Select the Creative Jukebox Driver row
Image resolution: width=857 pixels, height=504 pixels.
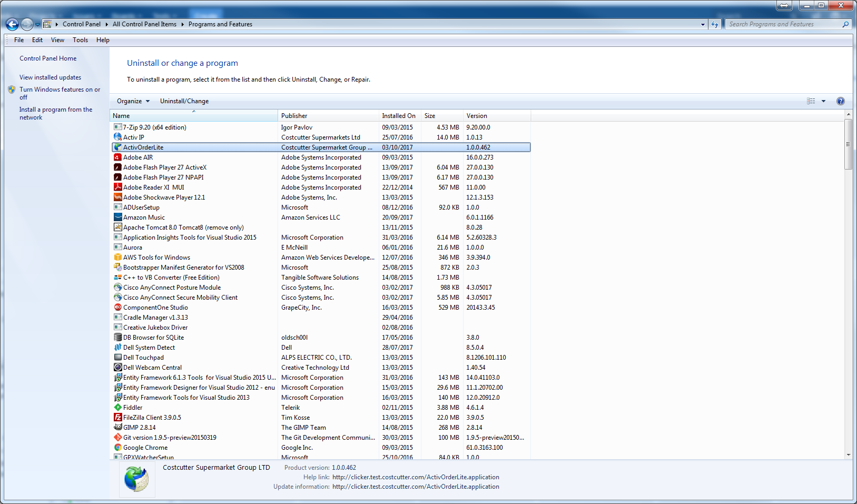320,327
